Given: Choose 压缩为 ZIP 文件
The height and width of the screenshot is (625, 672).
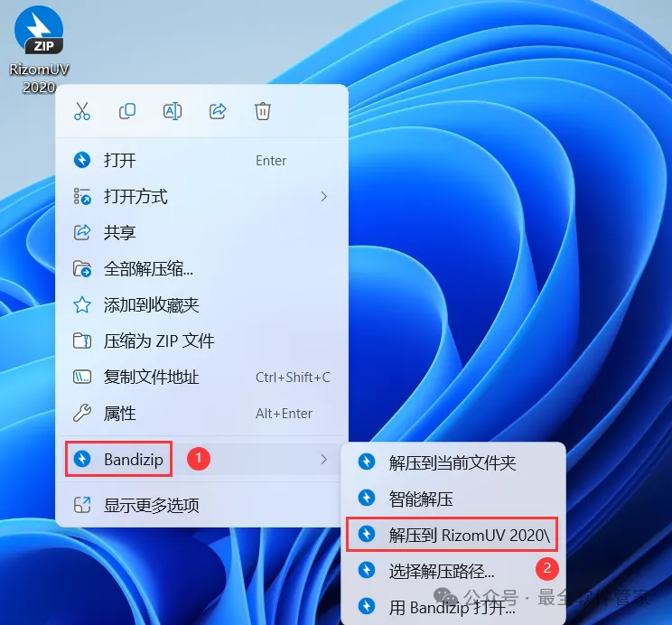Looking at the screenshot, I should pos(201,341).
